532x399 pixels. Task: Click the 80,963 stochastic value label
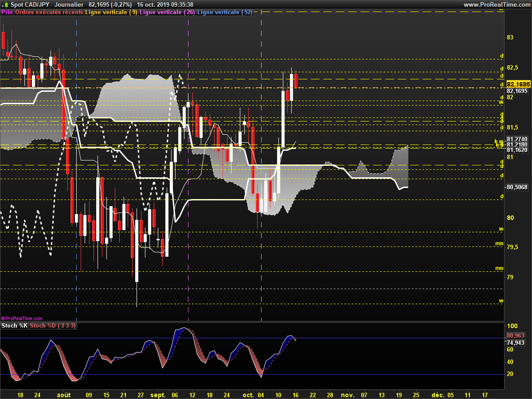(x=515, y=336)
